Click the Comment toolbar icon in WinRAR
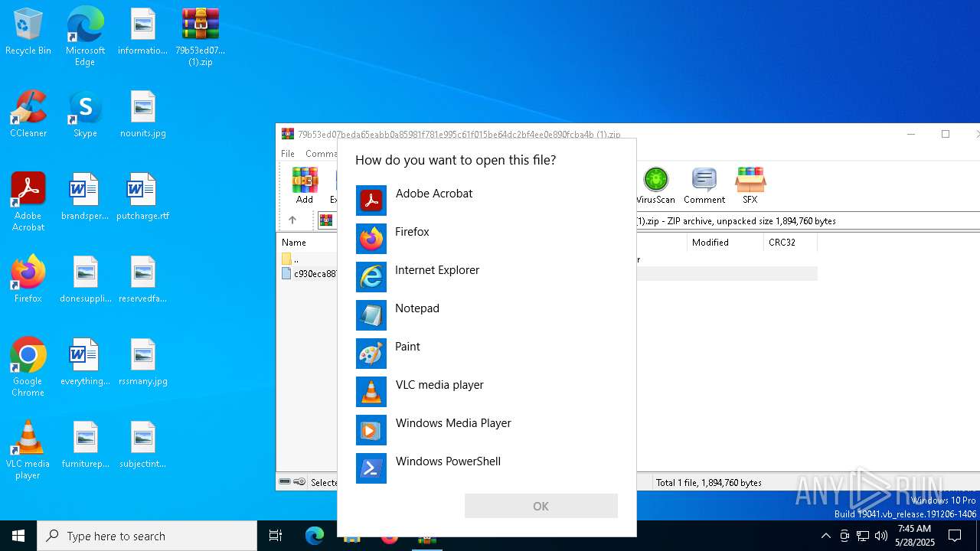 click(x=704, y=186)
